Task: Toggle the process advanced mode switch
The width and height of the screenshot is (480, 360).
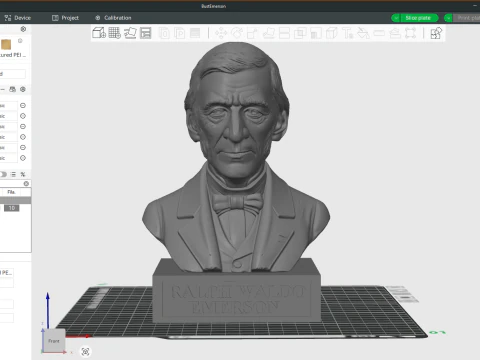Action: tap(3, 174)
